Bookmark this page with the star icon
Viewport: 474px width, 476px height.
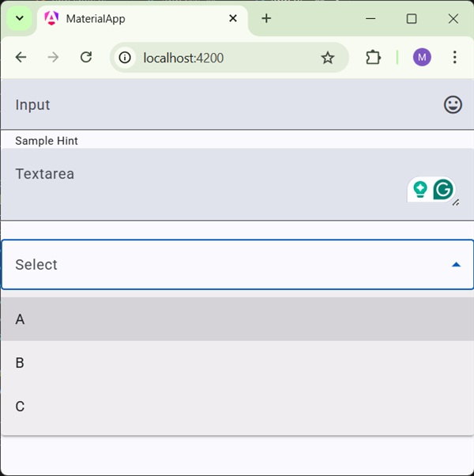328,58
